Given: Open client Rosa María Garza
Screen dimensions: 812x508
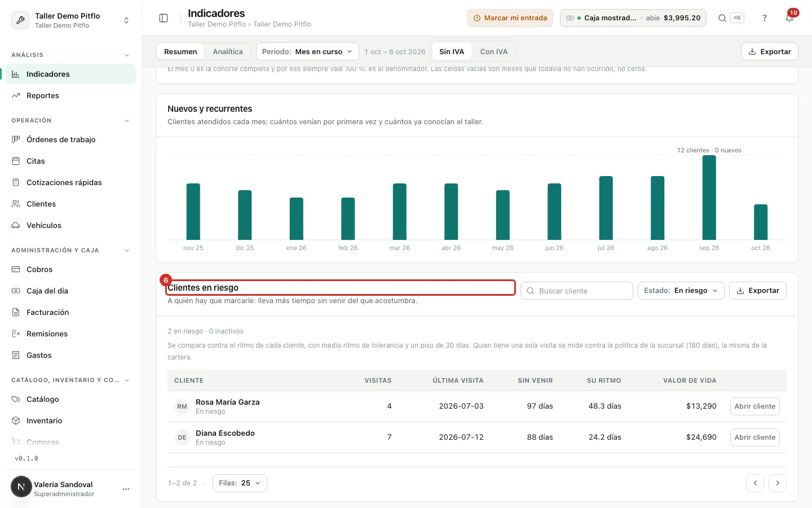Looking at the screenshot, I should click(755, 406).
